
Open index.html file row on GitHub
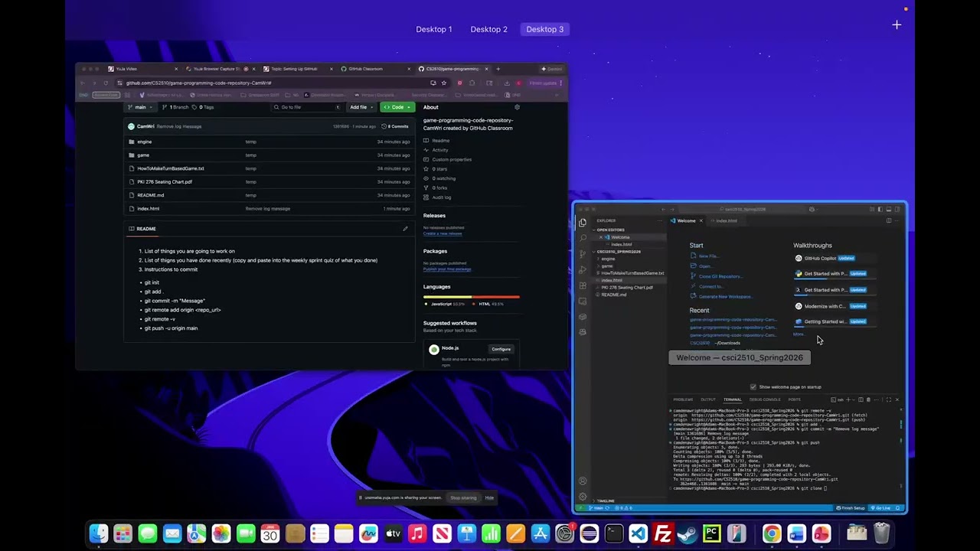click(269, 208)
